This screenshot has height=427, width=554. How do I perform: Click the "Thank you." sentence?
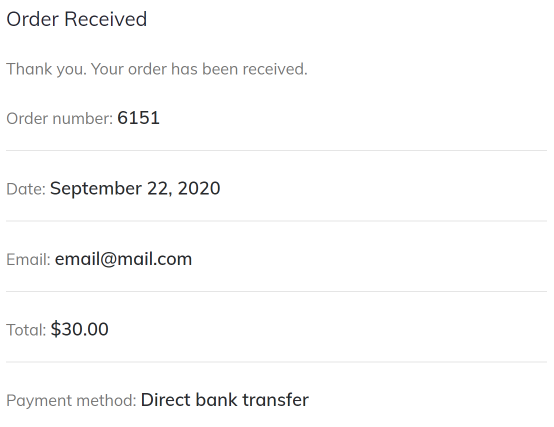[x=46, y=69]
